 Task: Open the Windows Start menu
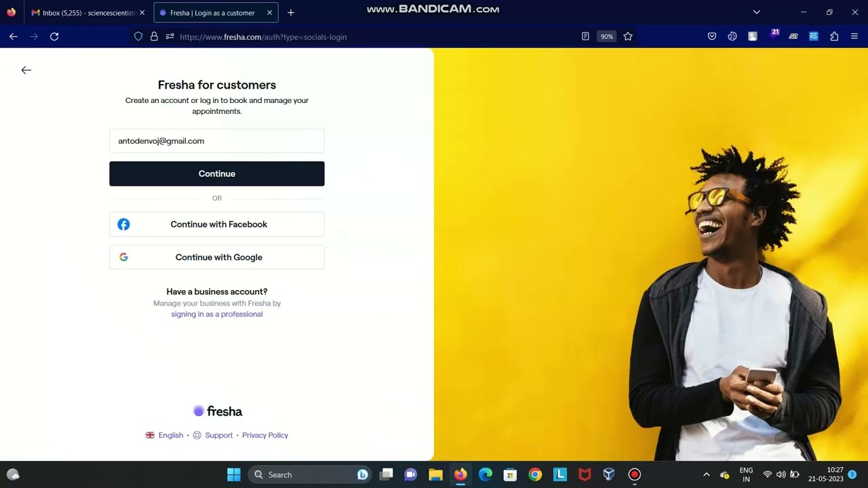pyautogui.click(x=234, y=474)
